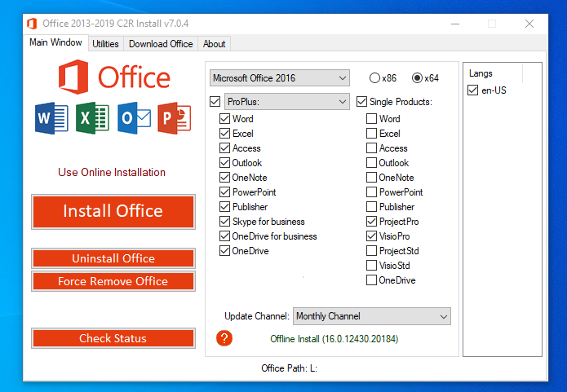
Task: Check OneDrive under Single Products
Action: point(371,280)
